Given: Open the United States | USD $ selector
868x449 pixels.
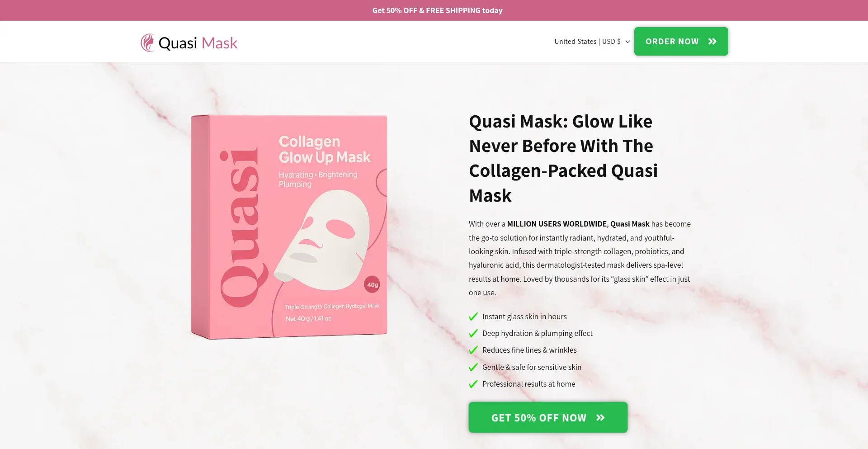Looking at the screenshot, I should (592, 42).
